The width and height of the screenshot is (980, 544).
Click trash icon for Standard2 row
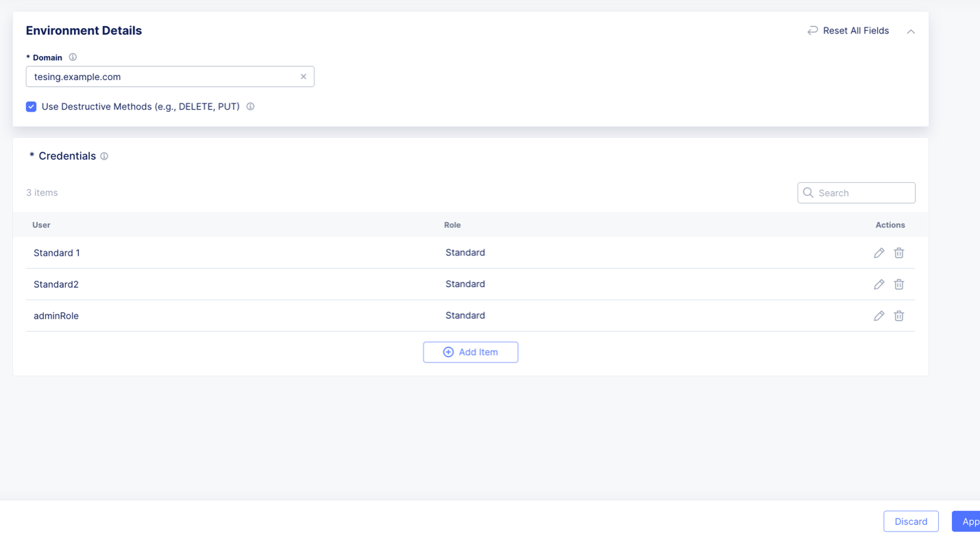point(898,284)
